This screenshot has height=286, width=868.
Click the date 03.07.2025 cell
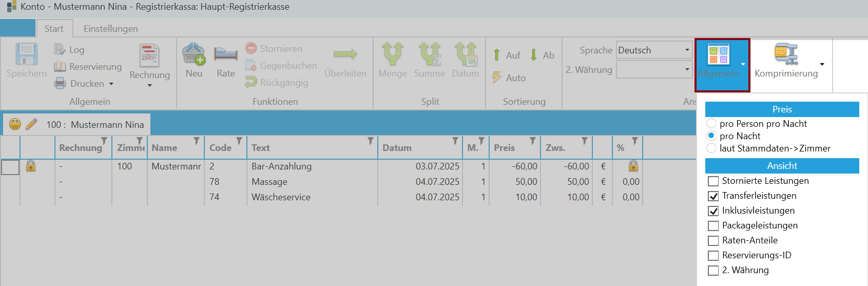coord(437,166)
